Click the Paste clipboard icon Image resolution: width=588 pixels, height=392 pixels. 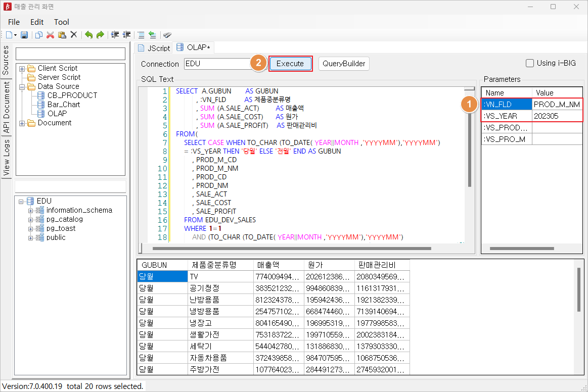62,35
